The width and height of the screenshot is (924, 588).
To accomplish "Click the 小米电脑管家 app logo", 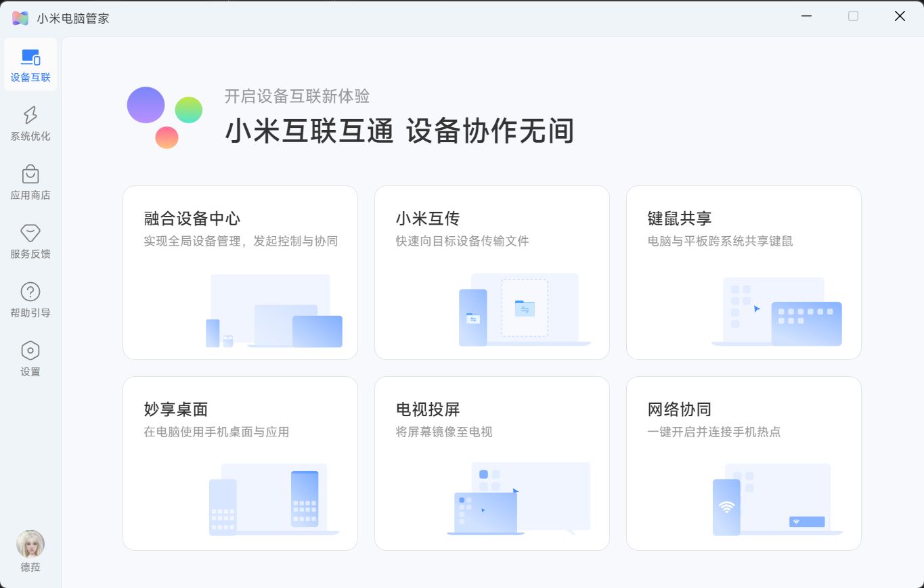I will click(20, 18).
